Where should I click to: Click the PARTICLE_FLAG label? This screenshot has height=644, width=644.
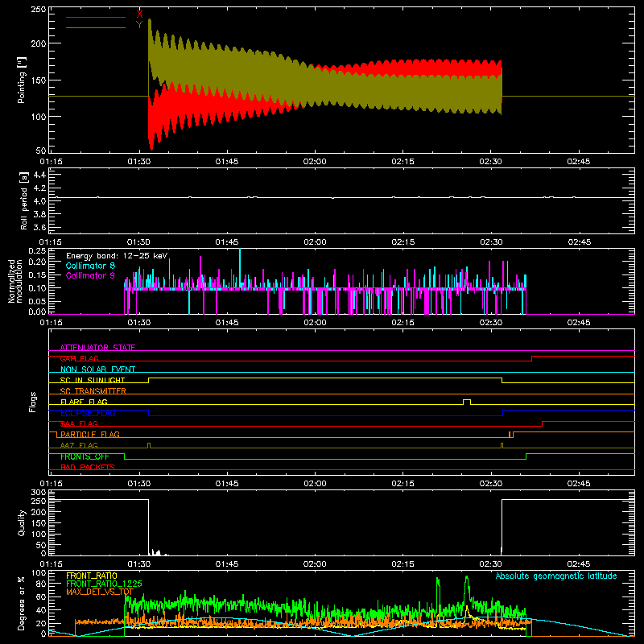point(90,434)
